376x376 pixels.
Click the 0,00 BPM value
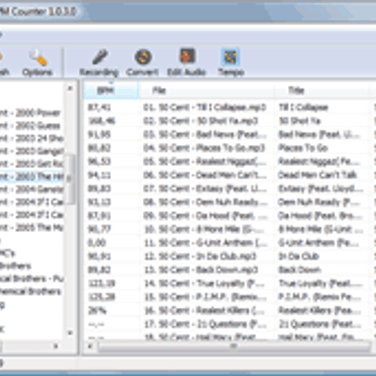[96, 243]
